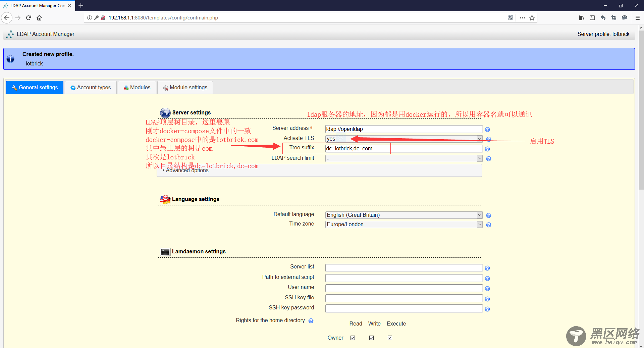644x348 pixels.
Task: Open help for SSH key password
Action: 487,309
